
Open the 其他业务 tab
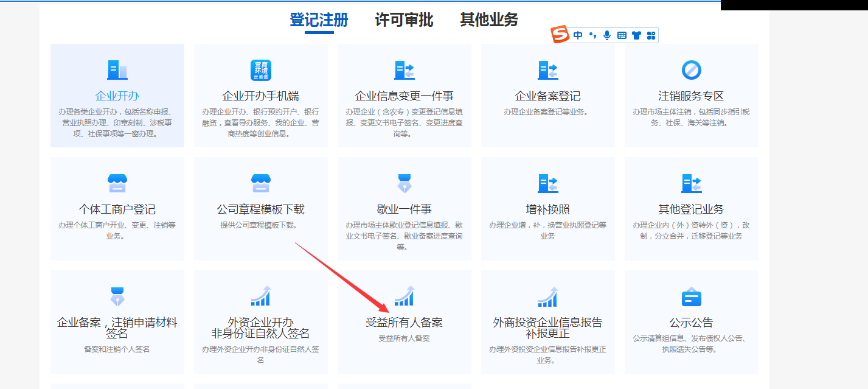pos(489,20)
